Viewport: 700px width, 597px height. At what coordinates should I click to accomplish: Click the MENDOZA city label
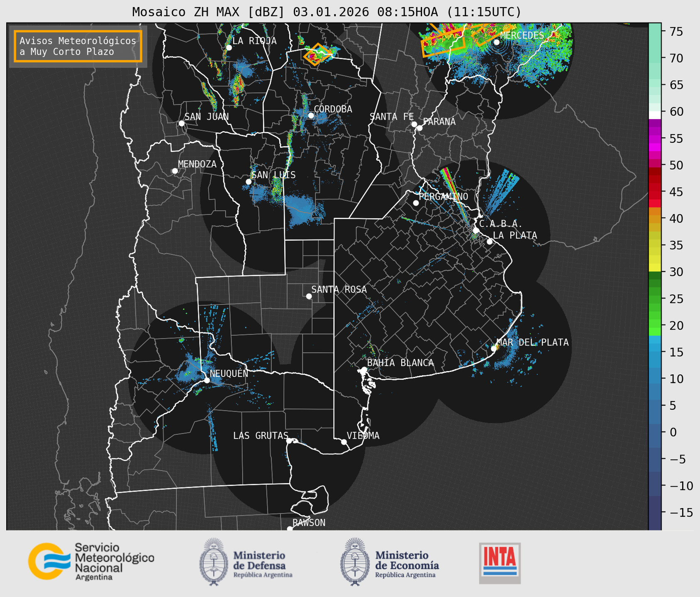[197, 164]
